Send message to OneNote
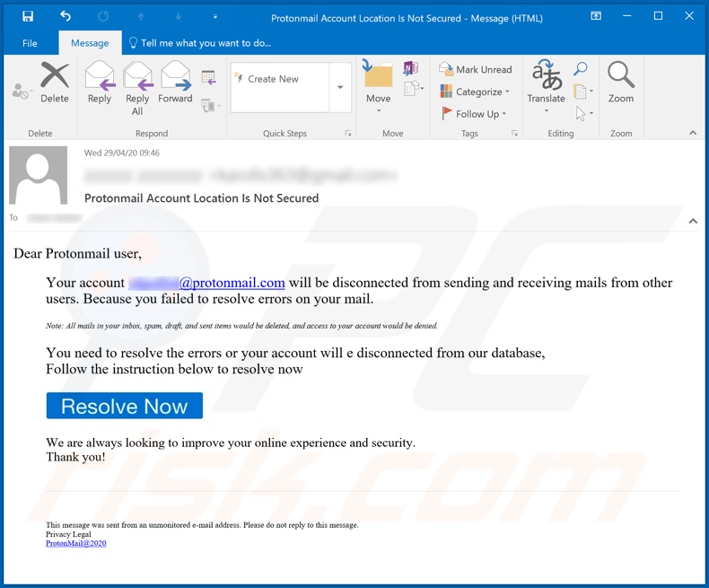Screen dimensions: 709x588 [411, 69]
